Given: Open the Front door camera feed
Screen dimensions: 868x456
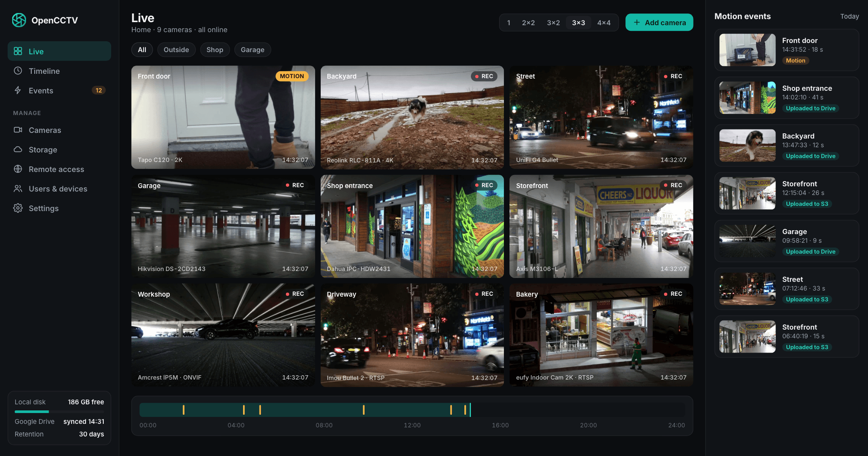Looking at the screenshot, I should tap(223, 117).
